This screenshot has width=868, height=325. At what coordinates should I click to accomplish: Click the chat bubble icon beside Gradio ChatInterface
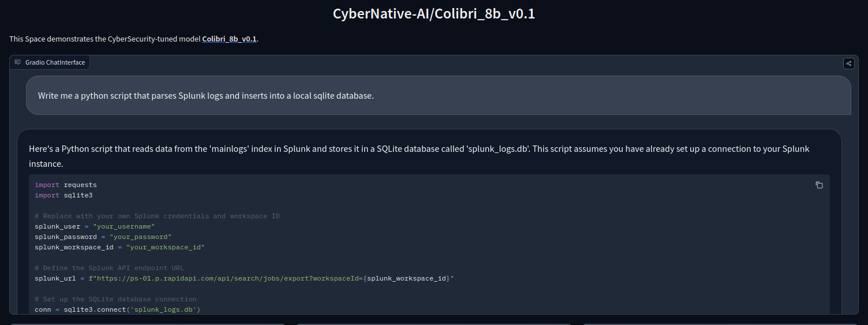pos(18,62)
